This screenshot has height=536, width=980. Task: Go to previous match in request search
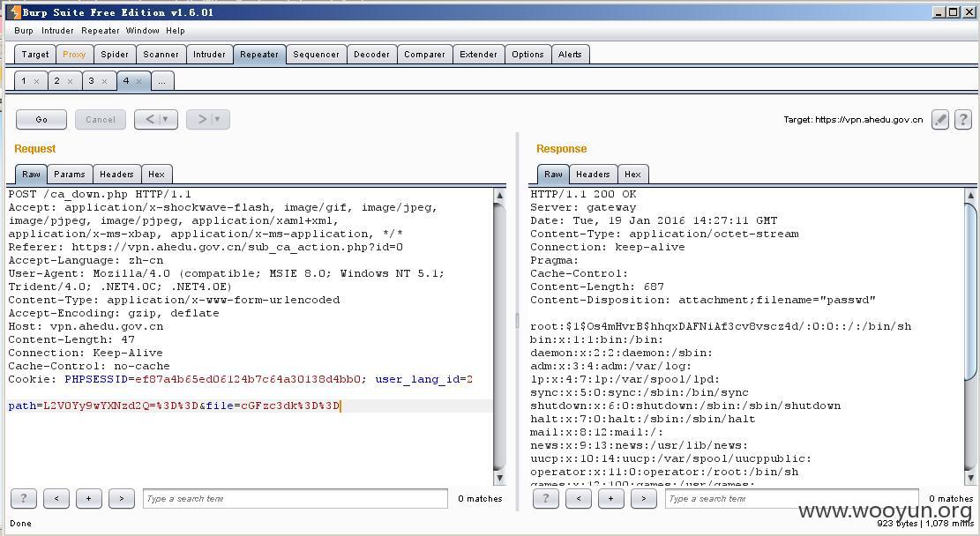[x=56, y=498]
